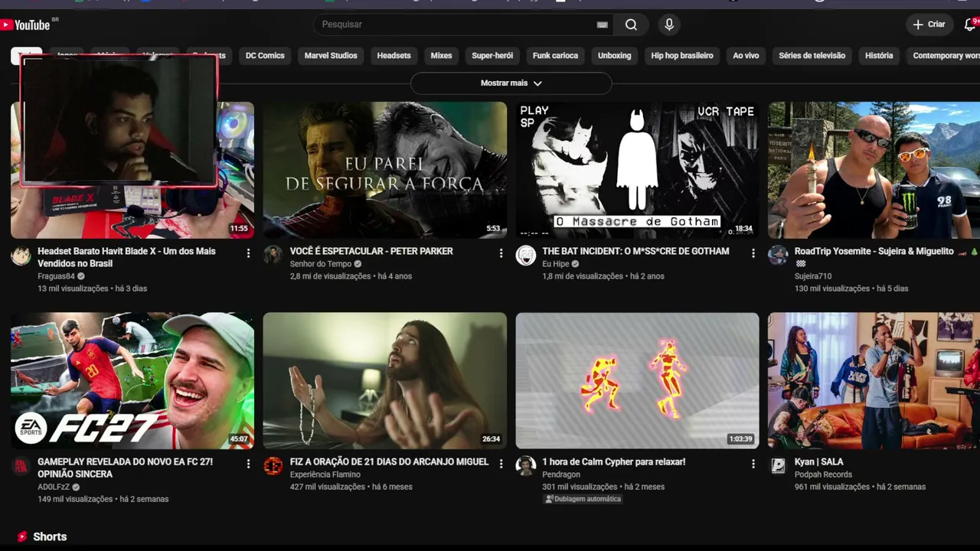This screenshot has width=980, height=551.
Task: Pick the Hip hop brasileiro chip
Action: [681, 56]
